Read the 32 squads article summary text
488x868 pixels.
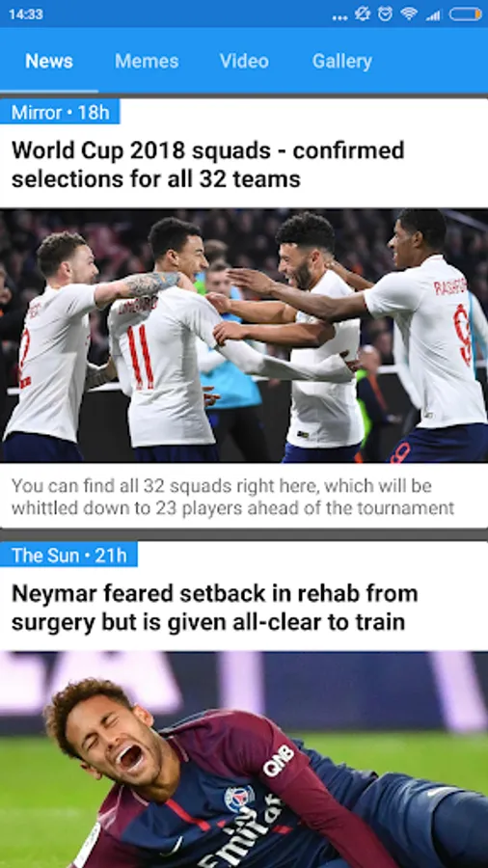tap(232, 497)
